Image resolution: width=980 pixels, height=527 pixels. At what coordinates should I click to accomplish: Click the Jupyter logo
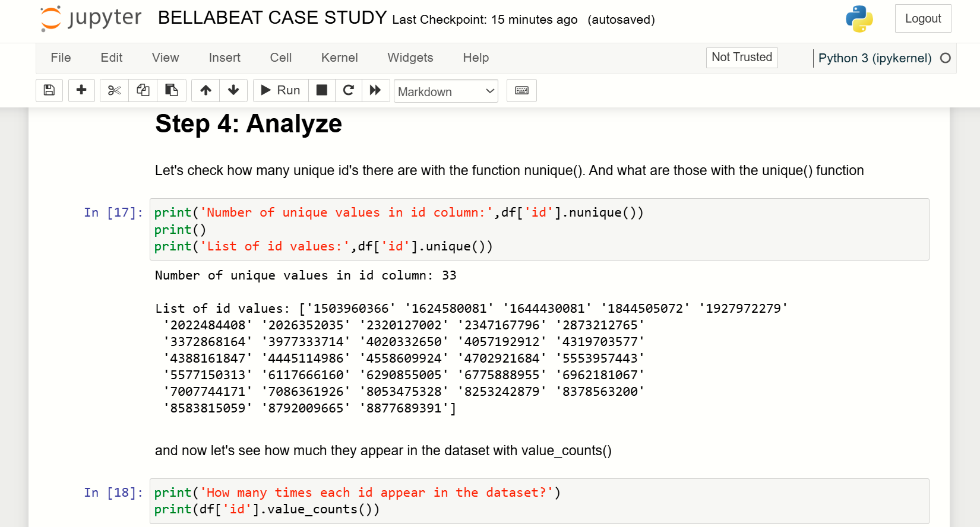point(91,18)
